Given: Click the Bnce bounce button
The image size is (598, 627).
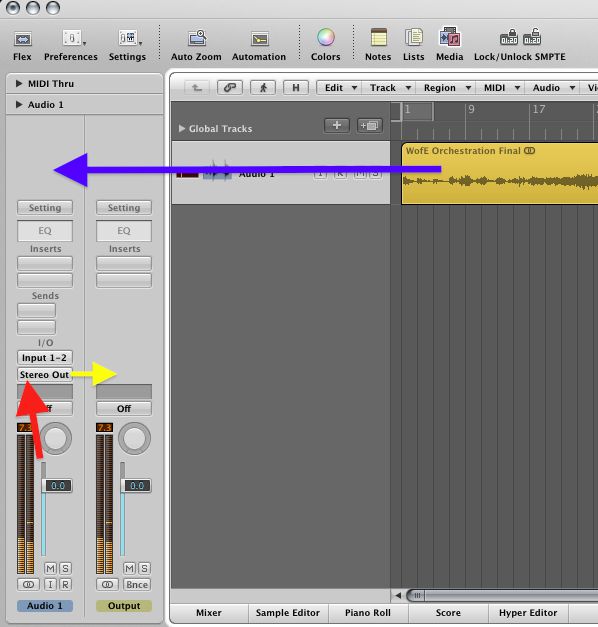Looking at the screenshot, I should [137, 585].
